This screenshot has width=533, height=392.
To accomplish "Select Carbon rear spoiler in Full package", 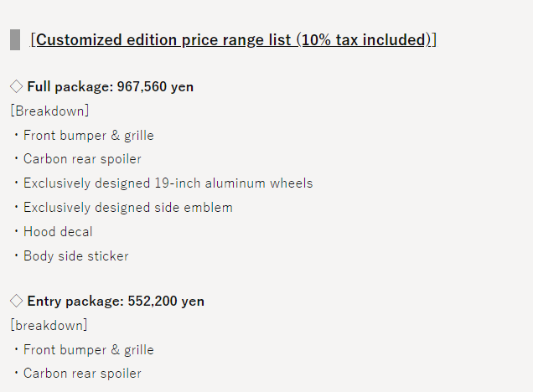I will [x=82, y=159].
